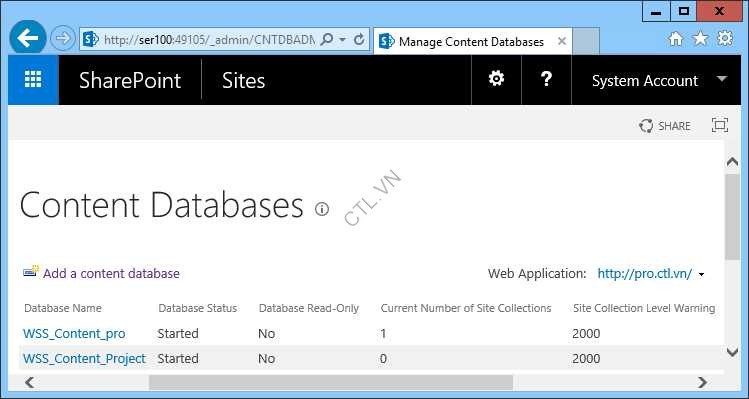Click Site Collection Level Warning header
Image resolution: width=749 pixels, height=399 pixels.
pos(644,308)
